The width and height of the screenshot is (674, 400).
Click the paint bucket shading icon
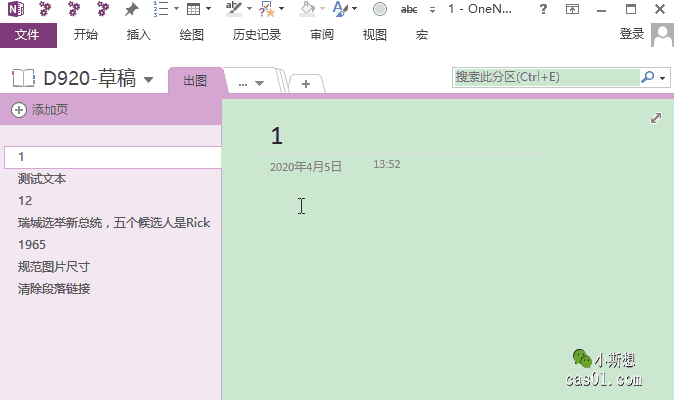click(x=307, y=9)
